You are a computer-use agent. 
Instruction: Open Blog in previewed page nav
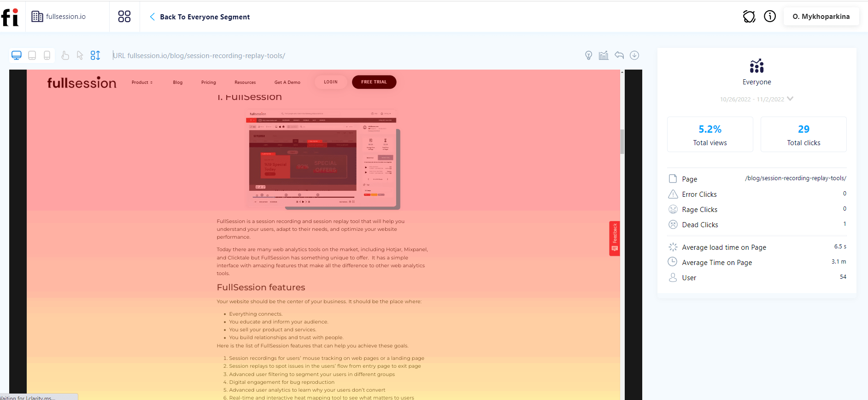coord(178,82)
